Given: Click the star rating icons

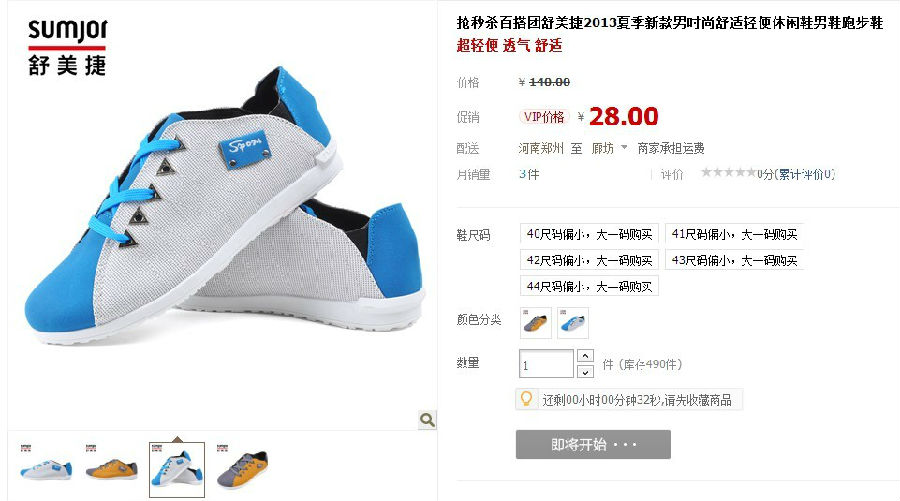Looking at the screenshot, I should 728,172.
